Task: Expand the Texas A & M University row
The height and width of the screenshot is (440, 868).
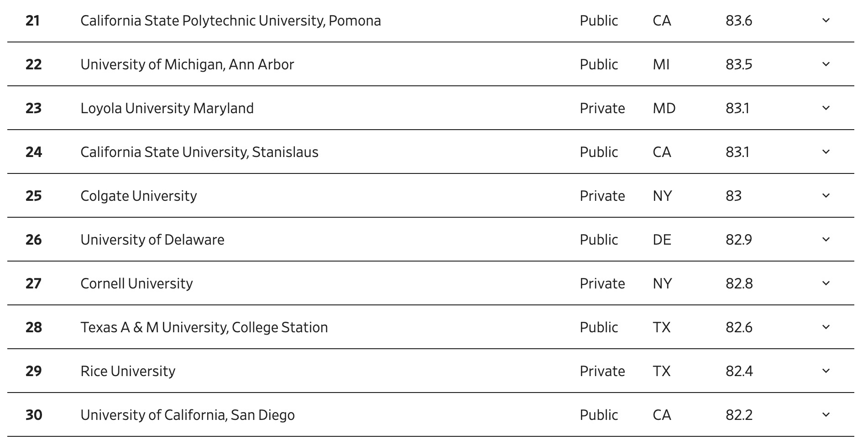Action: (x=826, y=327)
